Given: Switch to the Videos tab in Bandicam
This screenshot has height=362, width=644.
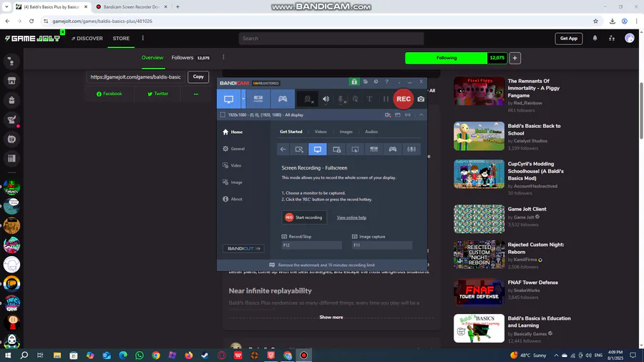Looking at the screenshot, I should [321, 132].
